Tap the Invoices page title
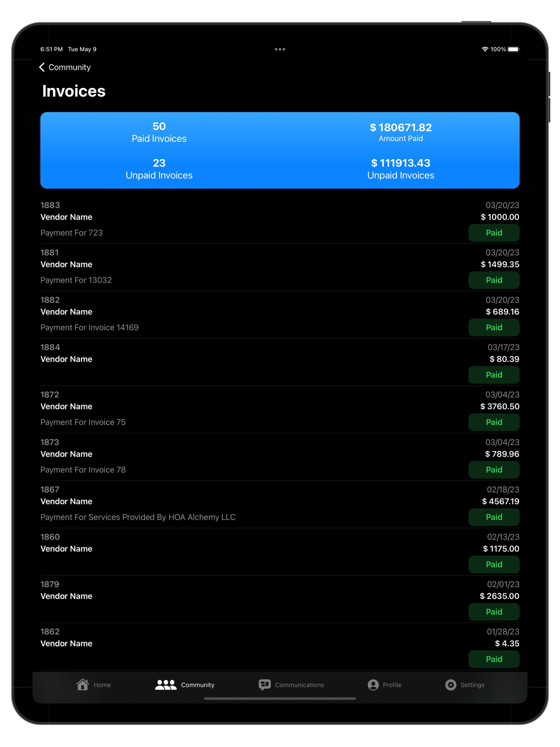 click(74, 91)
